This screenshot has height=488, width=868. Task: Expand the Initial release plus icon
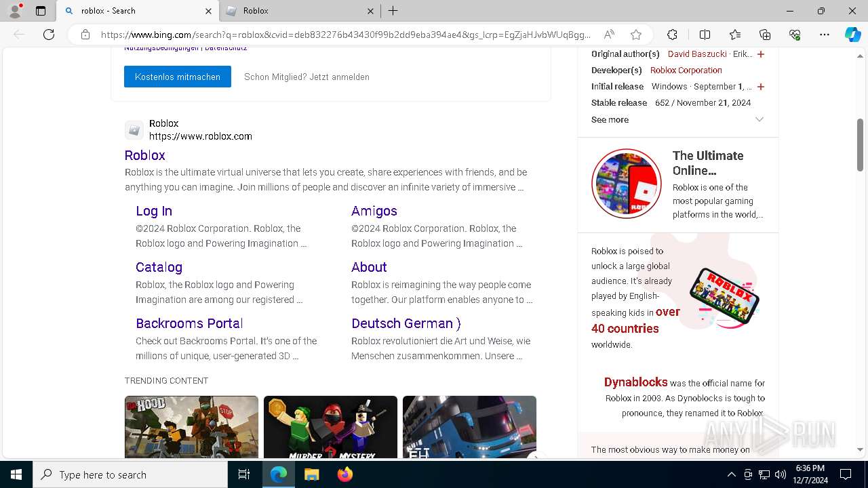point(761,87)
